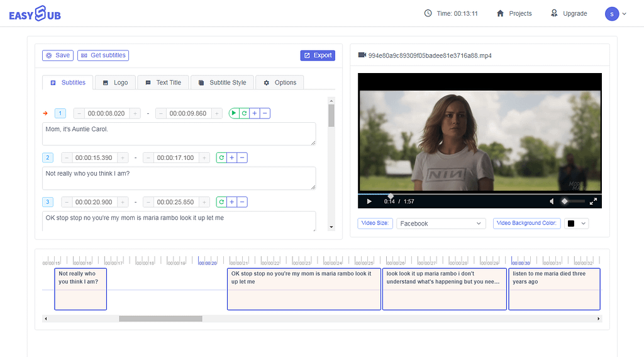Image resolution: width=644 pixels, height=357 pixels.
Task: Click the refresh icon on subtitle 2
Action: click(221, 157)
